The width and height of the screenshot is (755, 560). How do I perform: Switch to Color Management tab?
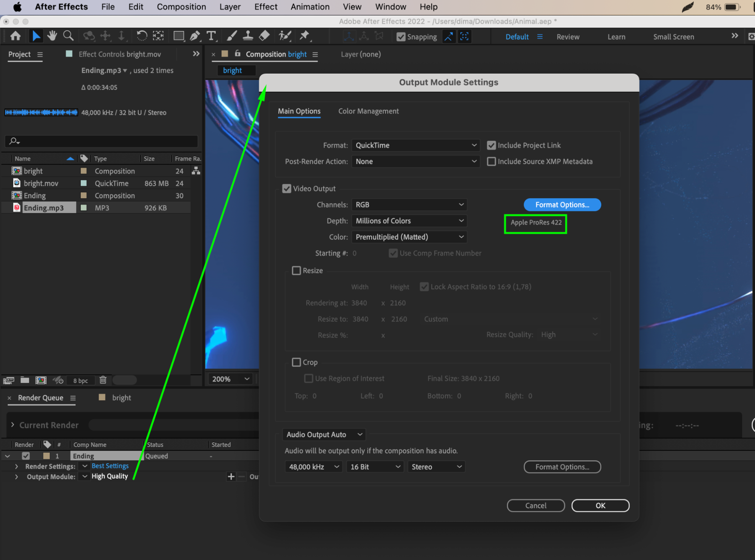(x=368, y=111)
